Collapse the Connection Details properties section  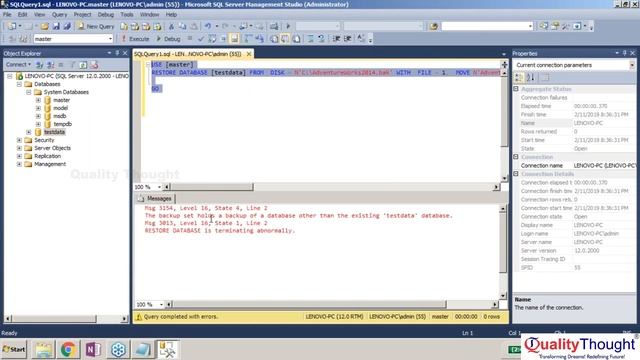coord(516,174)
